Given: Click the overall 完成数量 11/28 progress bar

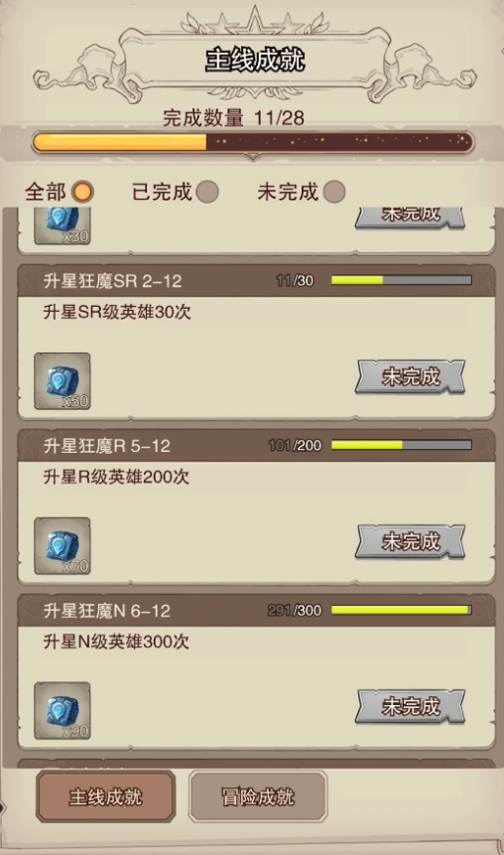Looking at the screenshot, I should 252,142.
